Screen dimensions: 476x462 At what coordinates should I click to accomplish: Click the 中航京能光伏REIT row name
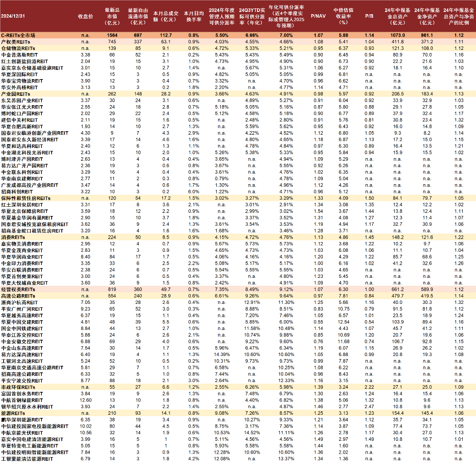click(x=22, y=433)
